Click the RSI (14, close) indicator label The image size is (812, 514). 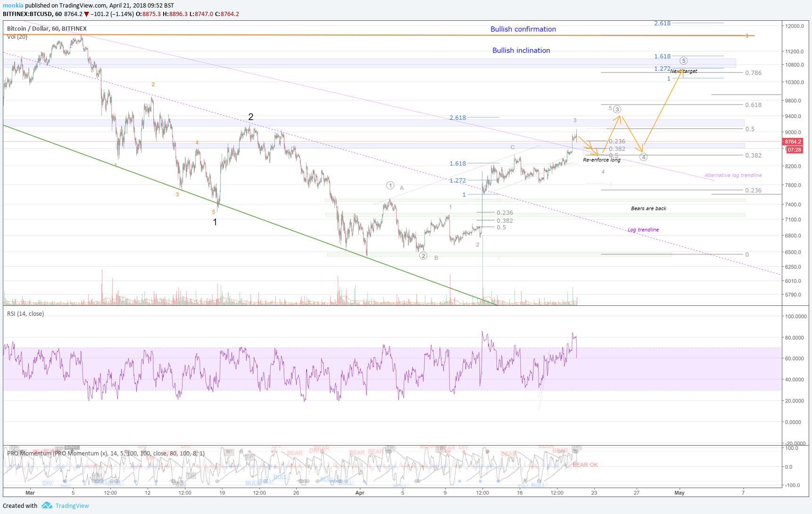click(25, 314)
